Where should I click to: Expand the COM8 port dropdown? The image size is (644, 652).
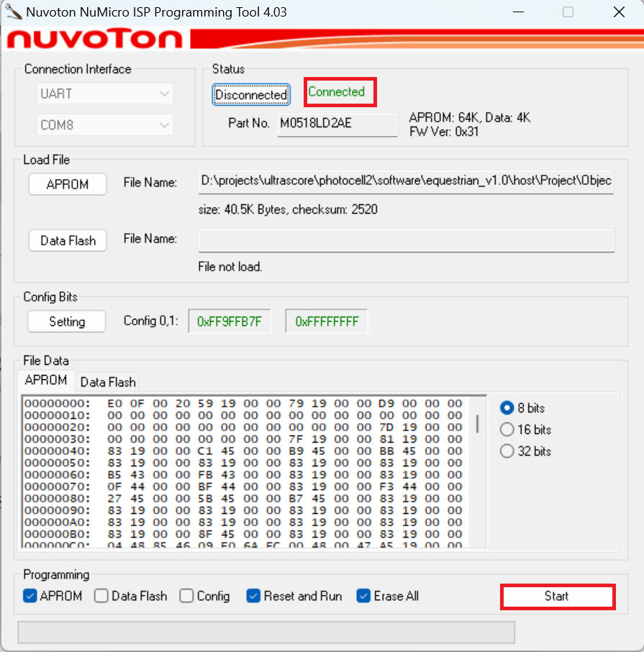(x=105, y=125)
